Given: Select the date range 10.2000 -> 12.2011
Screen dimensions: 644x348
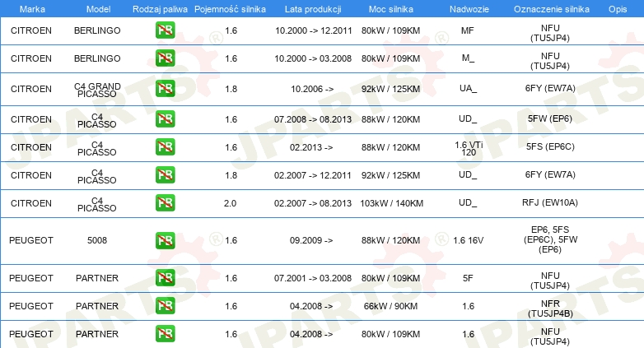Looking at the screenshot, I should click(314, 30).
